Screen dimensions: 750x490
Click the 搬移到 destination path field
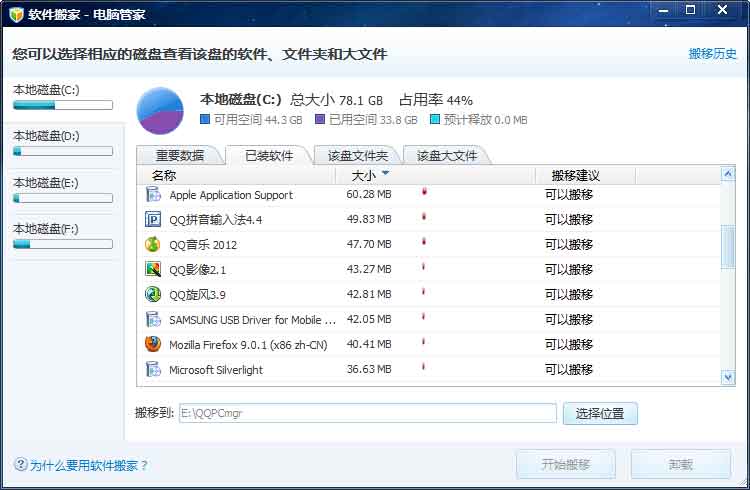[366, 413]
